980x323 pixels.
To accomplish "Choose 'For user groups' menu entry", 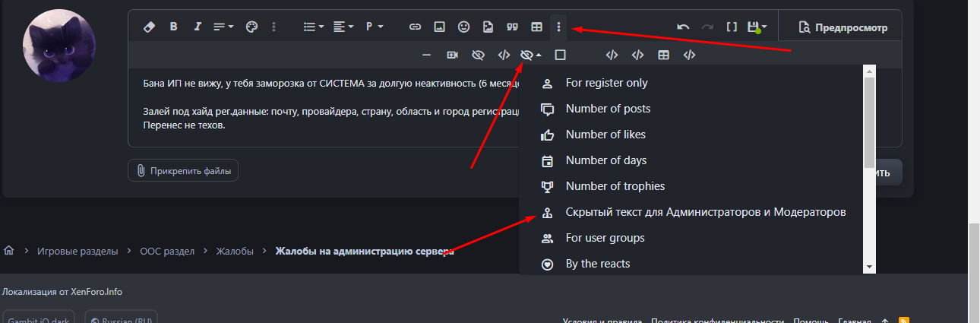I will click(605, 238).
